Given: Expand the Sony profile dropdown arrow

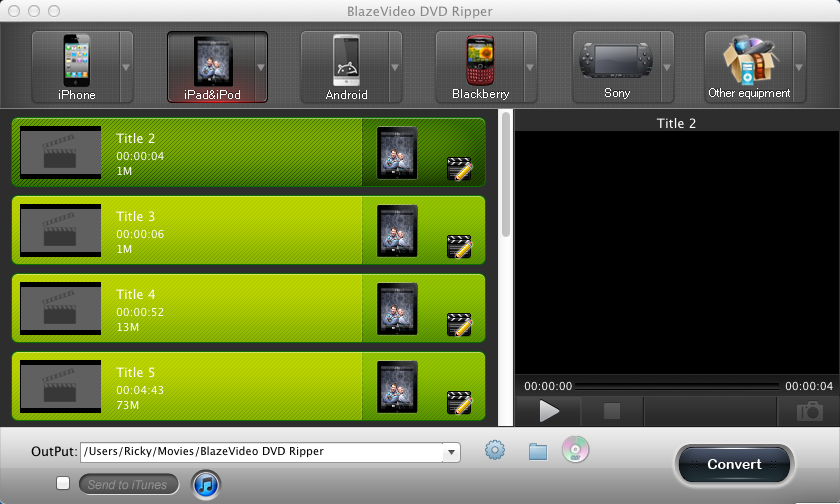Looking at the screenshot, I should coord(667,67).
